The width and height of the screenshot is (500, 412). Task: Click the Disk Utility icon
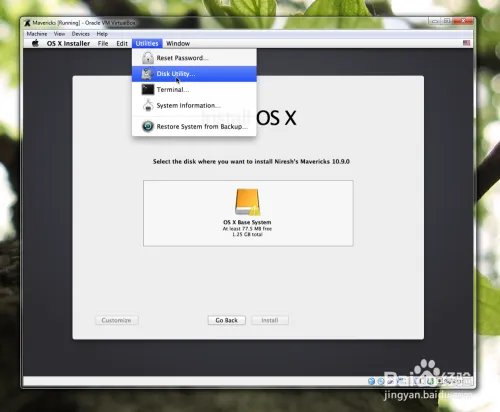tap(147, 74)
